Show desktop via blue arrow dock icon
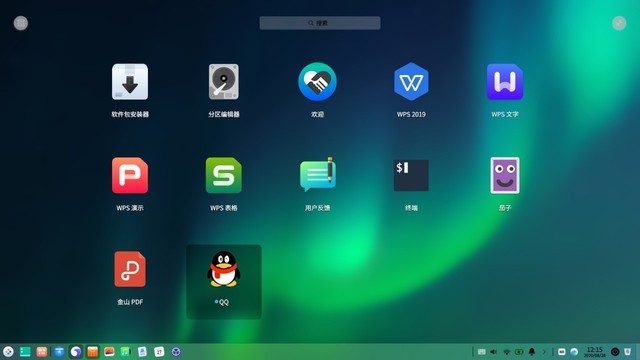 (574, 351)
